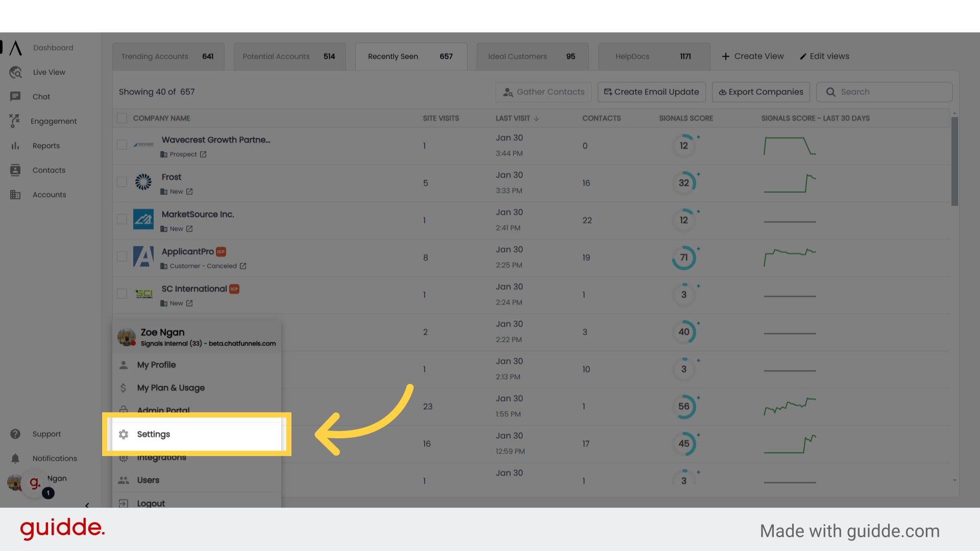Click Create Email Update button
980x551 pixels.
point(652,92)
